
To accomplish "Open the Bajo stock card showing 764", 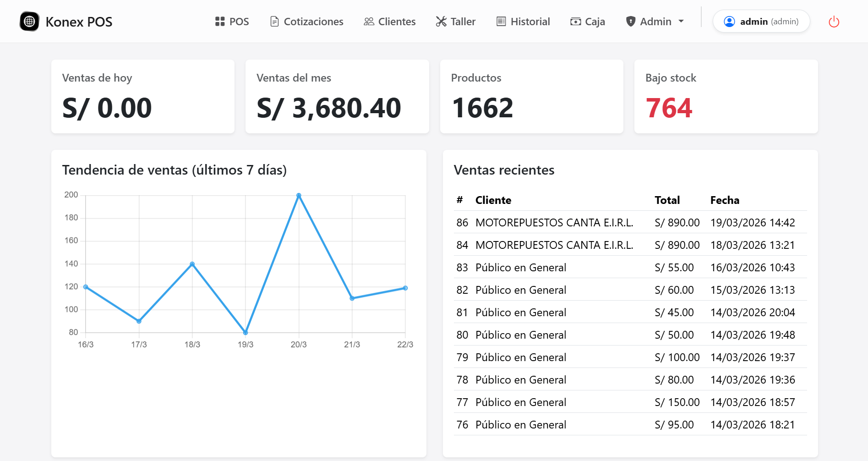I will tap(726, 96).
